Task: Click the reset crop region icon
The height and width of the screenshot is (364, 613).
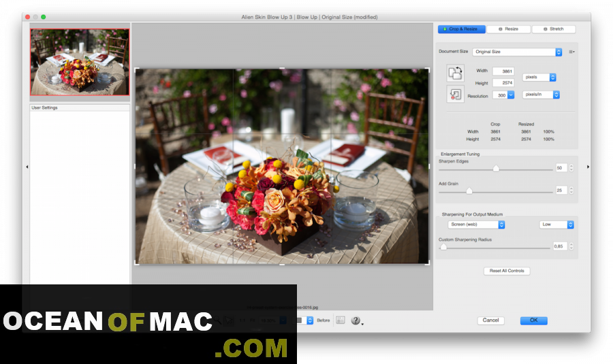Action: pos(455,94)
